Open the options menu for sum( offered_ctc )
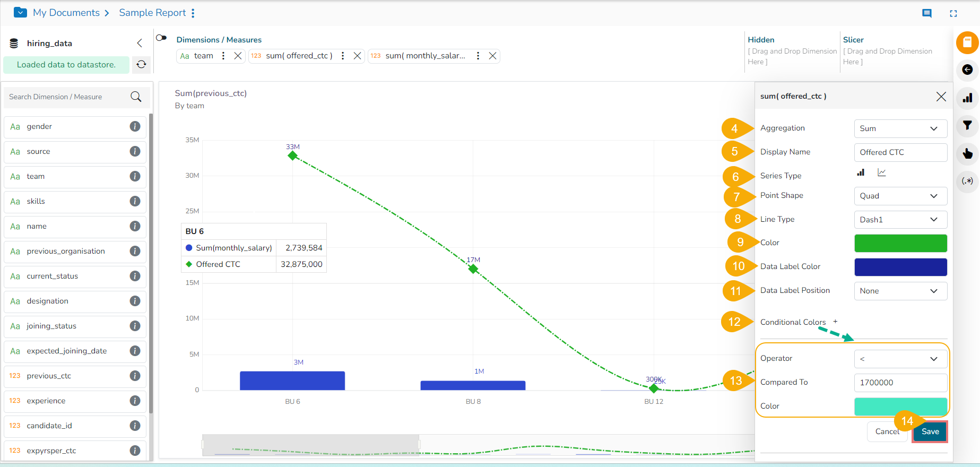Image resolution: width=980 pixels, height=467 pixels. (343, 56)
